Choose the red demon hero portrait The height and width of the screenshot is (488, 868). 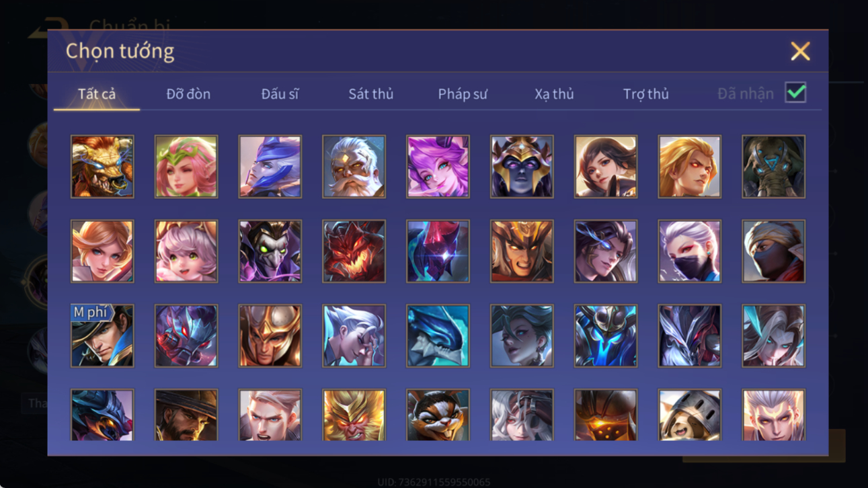[354, 251]
